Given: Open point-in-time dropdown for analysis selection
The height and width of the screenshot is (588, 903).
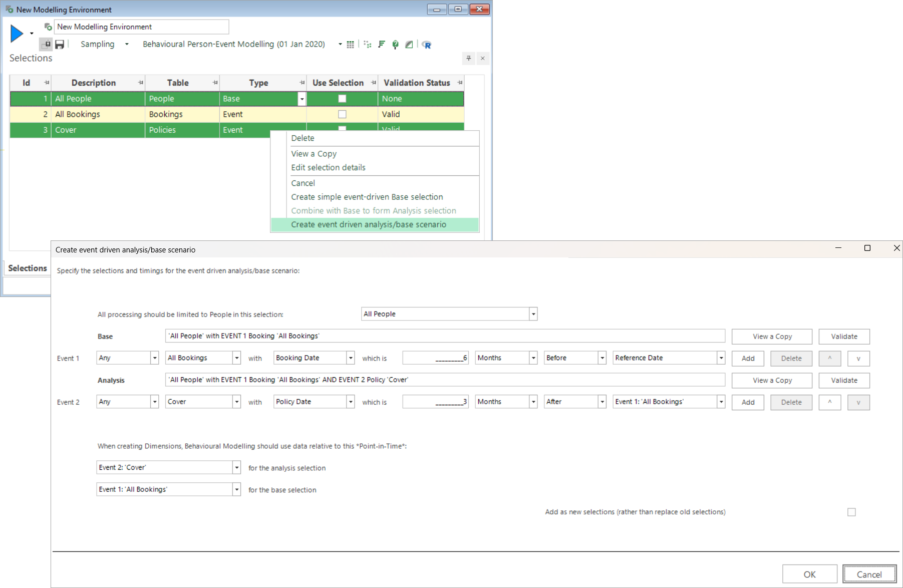Looking at the screenshot, I should tap(236, 468).
